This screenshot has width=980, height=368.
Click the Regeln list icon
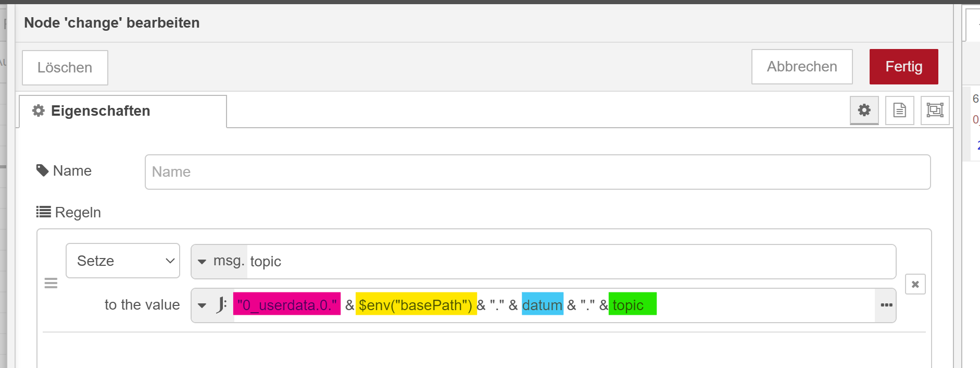pyautogui.click(x=43, y=212)
